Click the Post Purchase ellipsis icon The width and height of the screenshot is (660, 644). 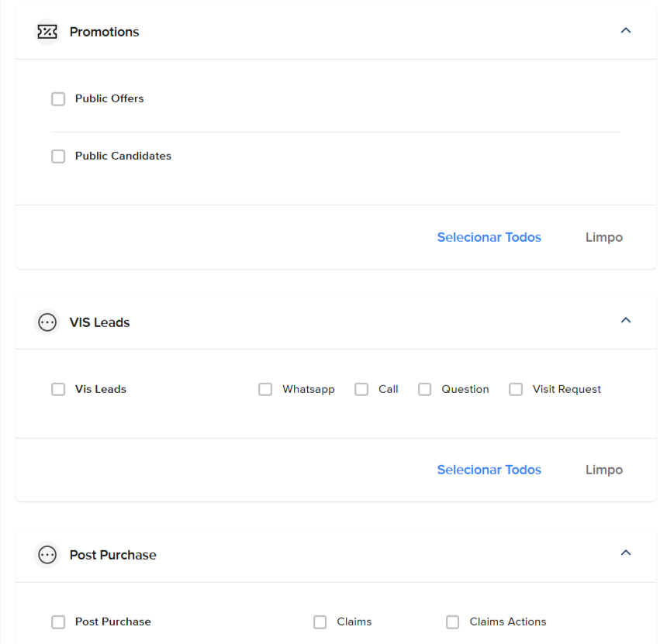47,555
